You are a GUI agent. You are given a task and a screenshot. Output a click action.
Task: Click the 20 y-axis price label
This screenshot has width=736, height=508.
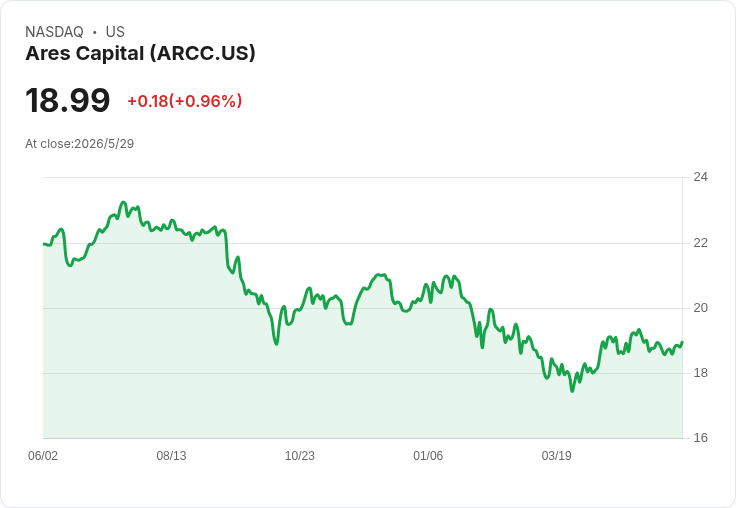(x=700, y=308)
